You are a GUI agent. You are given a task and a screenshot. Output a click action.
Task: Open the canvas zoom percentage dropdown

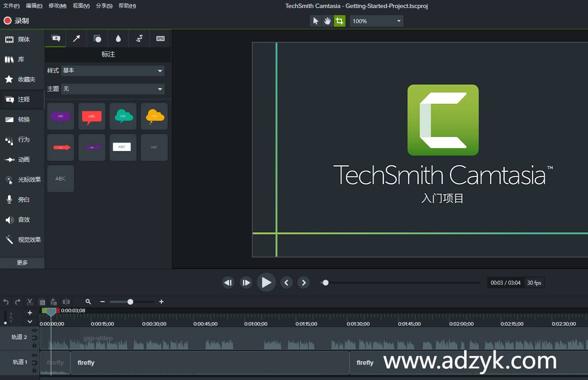[x=376, y=20]
